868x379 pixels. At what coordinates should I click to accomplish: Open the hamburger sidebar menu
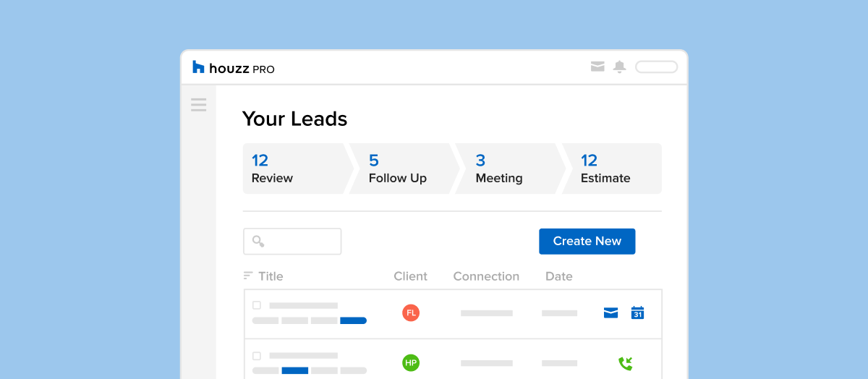[x=198, y=105]
